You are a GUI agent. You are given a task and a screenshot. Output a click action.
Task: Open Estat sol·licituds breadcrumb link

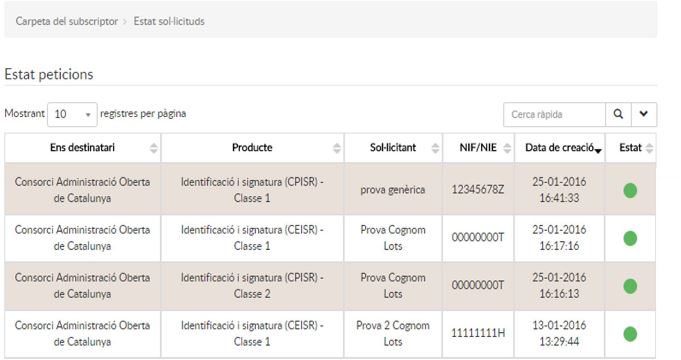pyautogui.click(x=169, y=21)
